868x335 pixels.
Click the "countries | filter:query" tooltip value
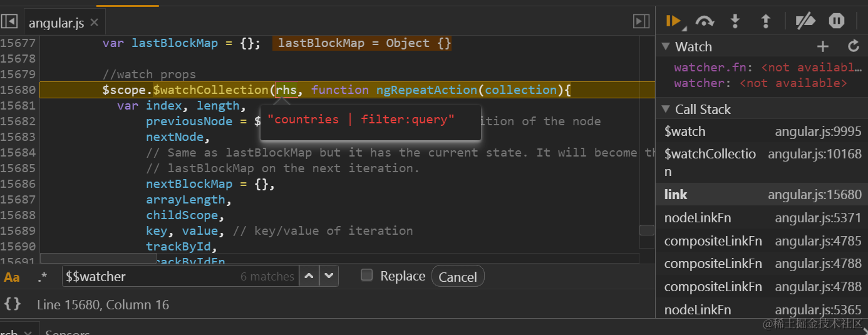click(361, 120)
